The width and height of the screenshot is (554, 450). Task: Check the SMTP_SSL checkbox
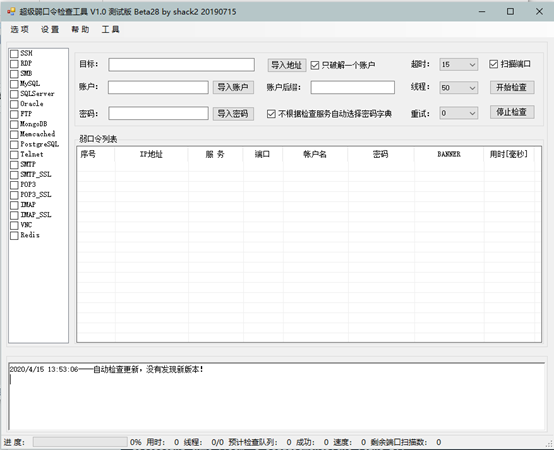pyautogui.click(x=14, y=175)
